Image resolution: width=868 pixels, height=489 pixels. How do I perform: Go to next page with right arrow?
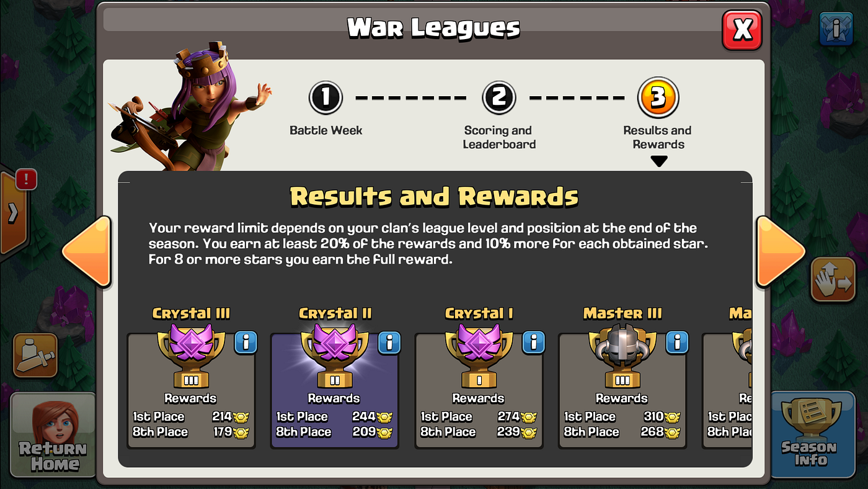point(780,251)
